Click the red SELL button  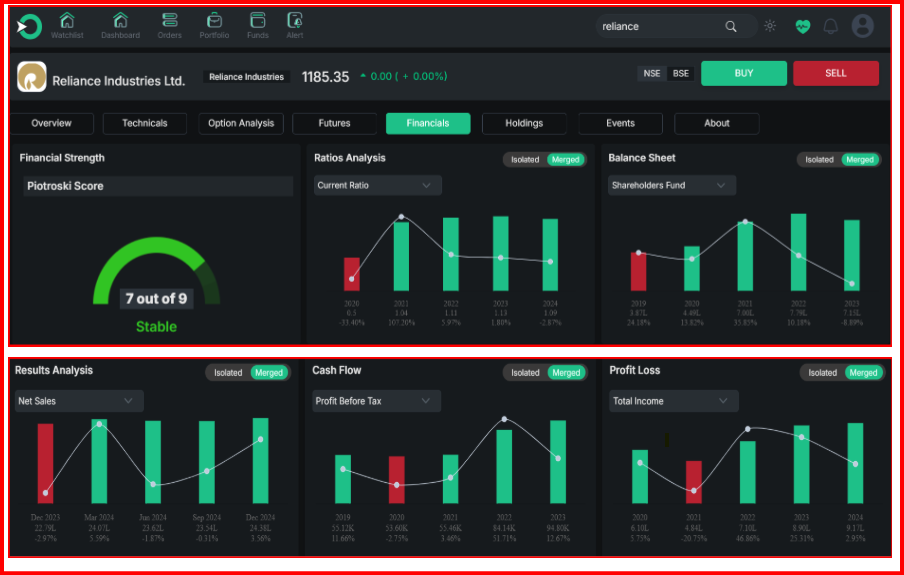(836, 73)
